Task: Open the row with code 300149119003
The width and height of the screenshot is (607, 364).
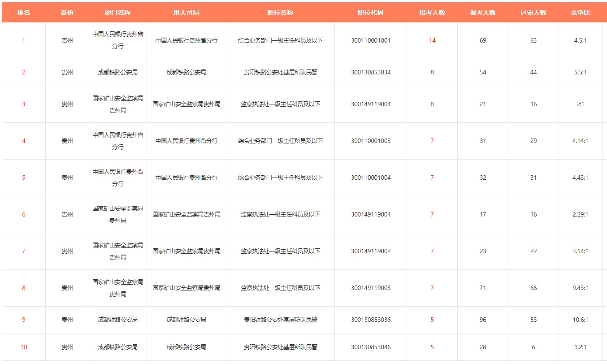Action: 370,288
